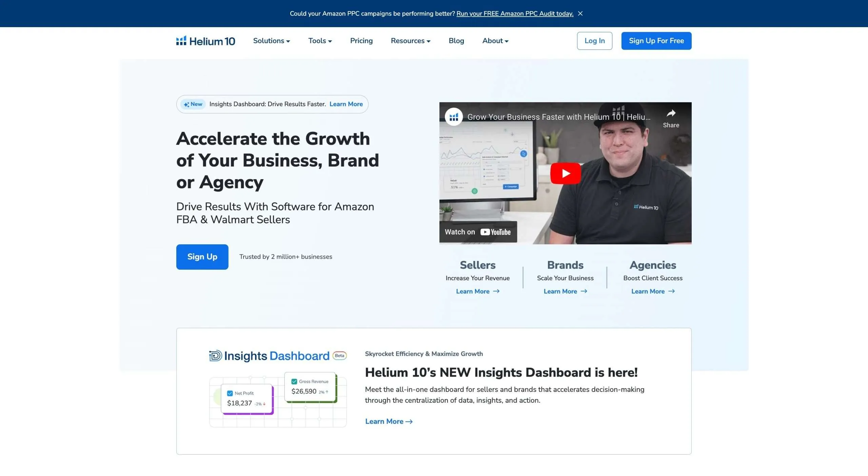Click the Brands heading
Screen dimensions: 868x476
point(565,265)
